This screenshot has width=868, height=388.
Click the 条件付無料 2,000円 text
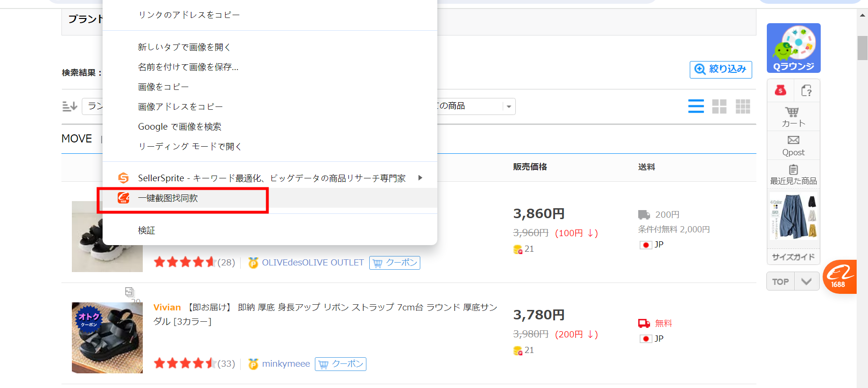click(674, 229)
